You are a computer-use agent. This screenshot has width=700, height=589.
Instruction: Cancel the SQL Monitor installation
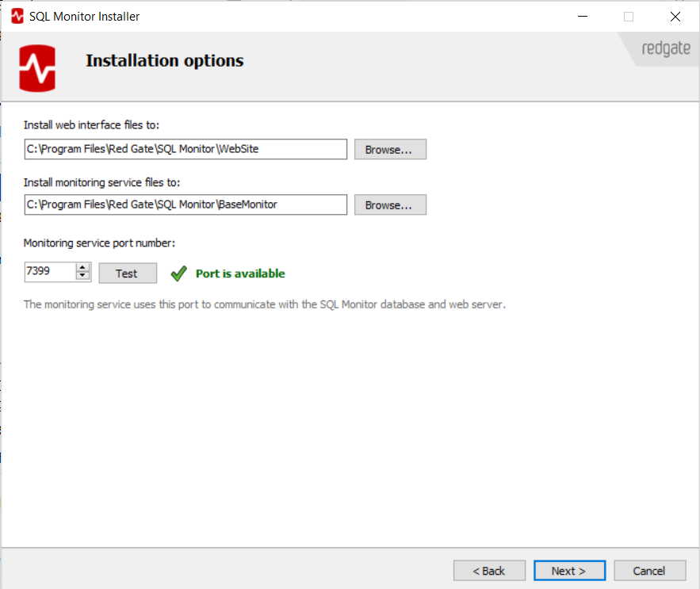(648, 571)
